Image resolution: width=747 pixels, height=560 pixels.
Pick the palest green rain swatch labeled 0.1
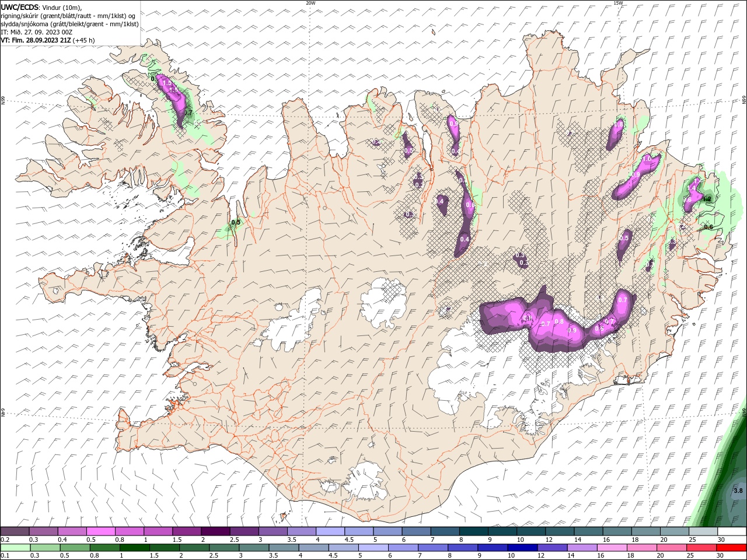[x=15, y=548]
